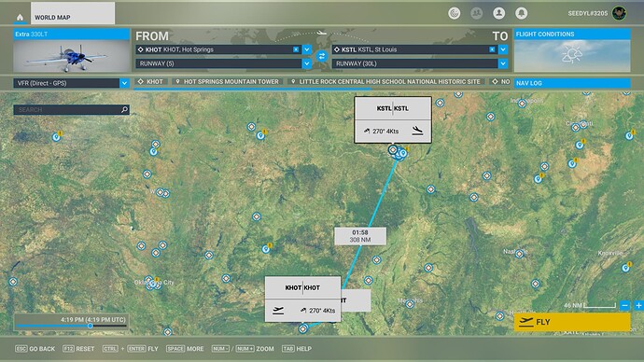Click the Nashville airport marker
The width and height of the screenshot is (644, 362).
[x=520, y=254]
